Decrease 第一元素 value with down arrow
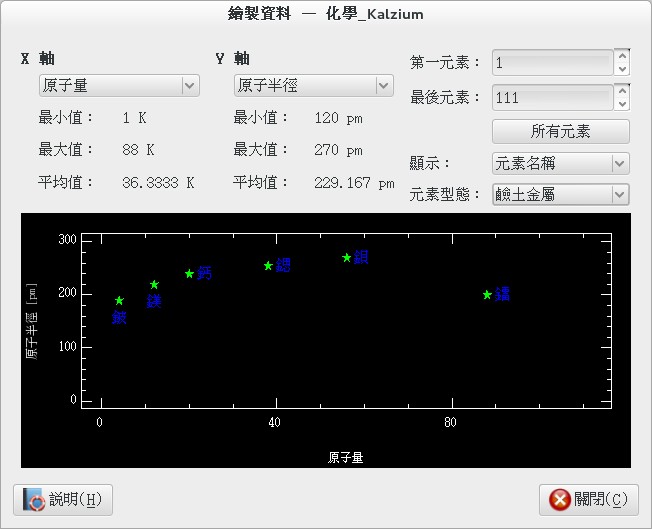652x529 pixels. [x=622, y=69]
